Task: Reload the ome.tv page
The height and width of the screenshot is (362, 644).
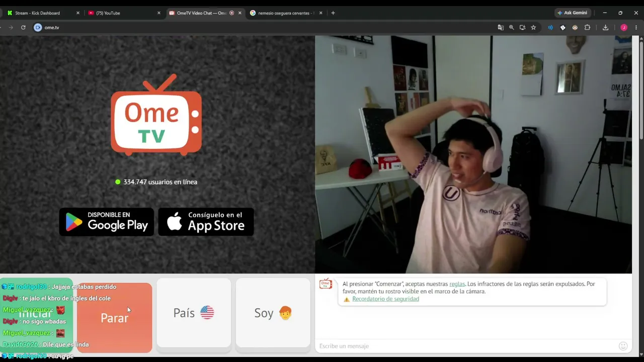Action: tap(23, 28)
